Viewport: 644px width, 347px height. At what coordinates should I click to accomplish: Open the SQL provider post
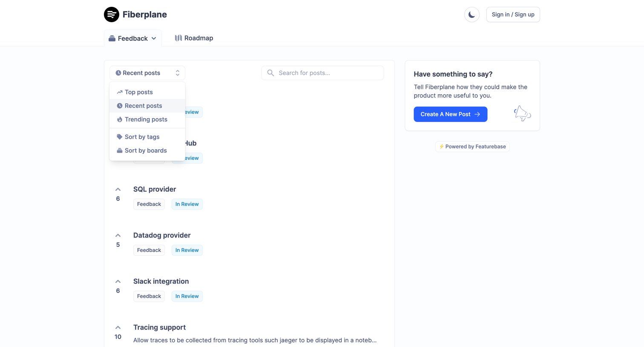tap(155, 189)
